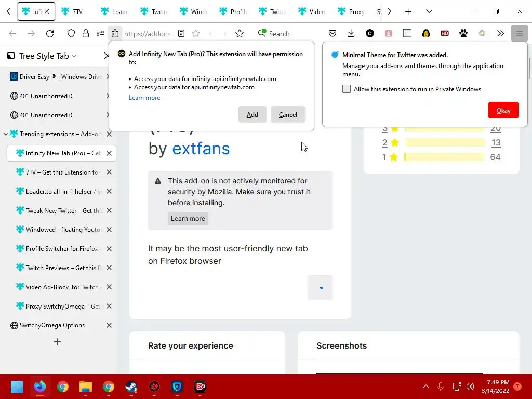This screenshot has width=532, height=399.
Task: Click the address bar URL field
Action: [148, 34]
